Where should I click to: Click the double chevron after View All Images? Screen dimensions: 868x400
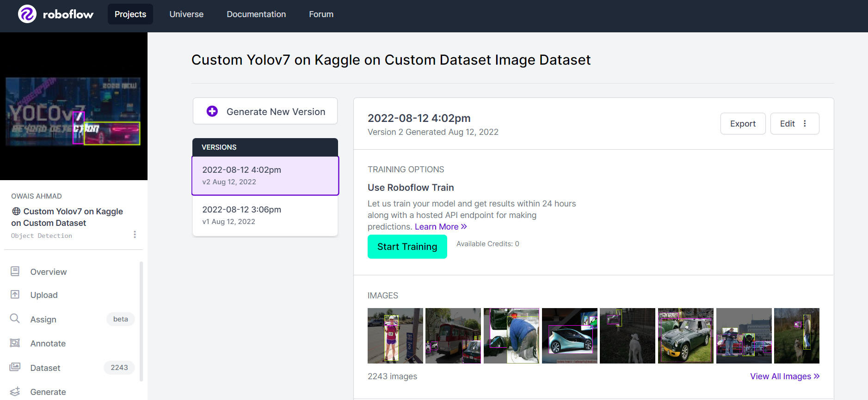click(x=817, y=376)
